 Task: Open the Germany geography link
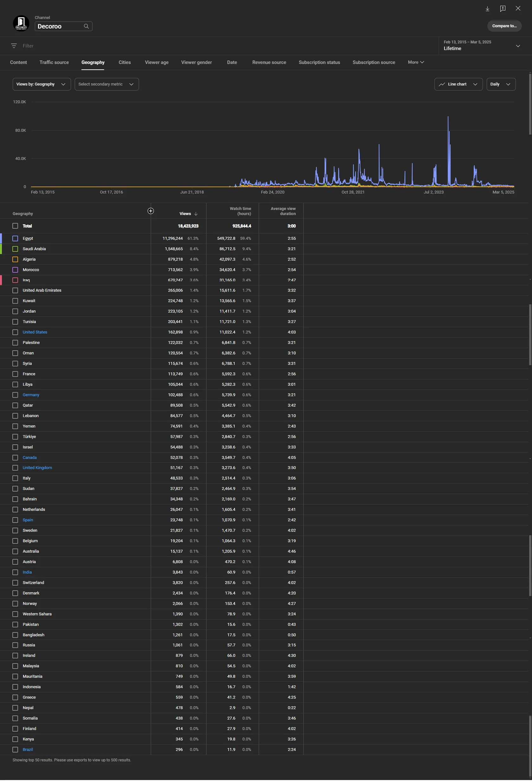coord(31,395)
